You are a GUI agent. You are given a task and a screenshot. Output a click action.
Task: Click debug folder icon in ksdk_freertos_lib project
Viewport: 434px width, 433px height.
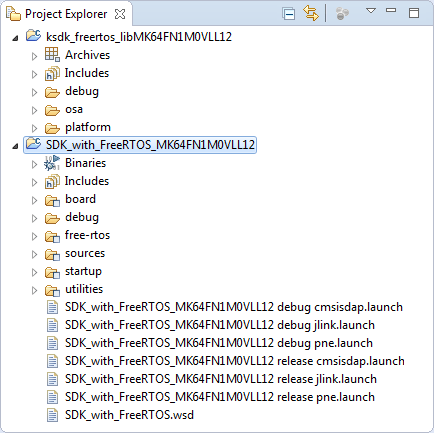coord(52,92)
